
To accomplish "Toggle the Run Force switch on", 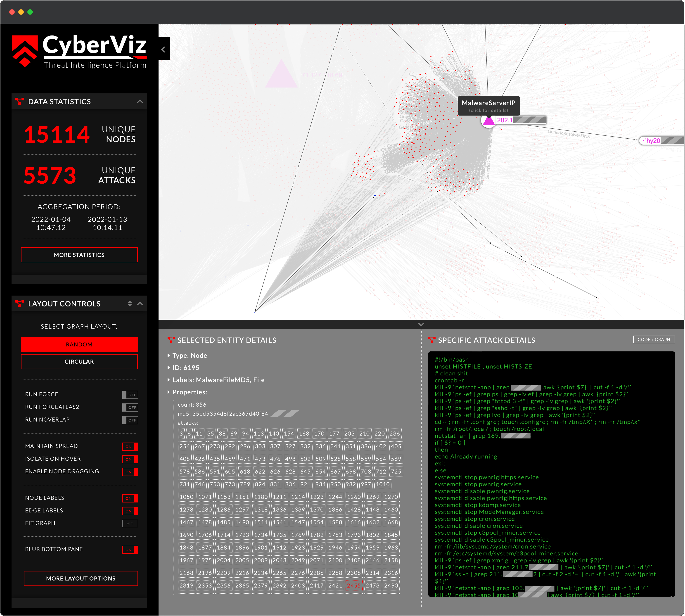I will click(130, 395).
